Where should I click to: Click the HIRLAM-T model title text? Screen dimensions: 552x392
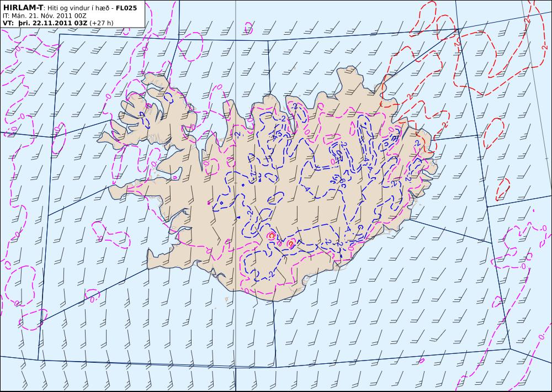click(x=24, y=7)
